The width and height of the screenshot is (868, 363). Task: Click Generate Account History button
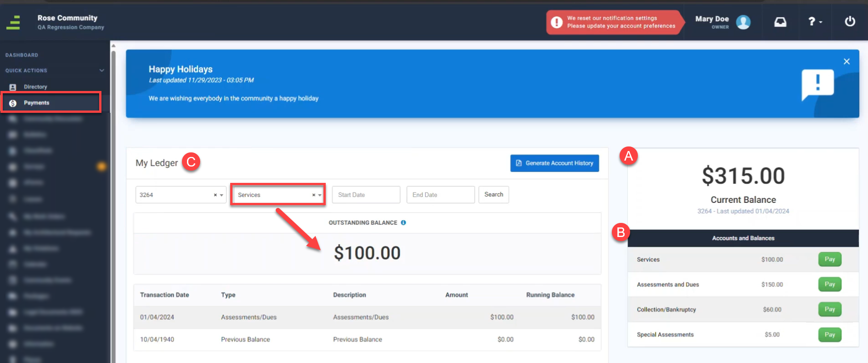[555, 163]
